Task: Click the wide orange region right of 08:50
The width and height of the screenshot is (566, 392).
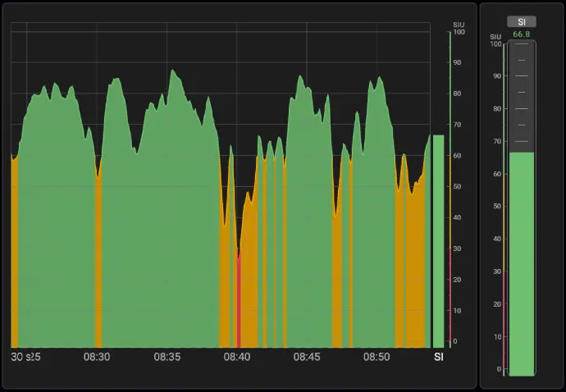Action: 410,271
